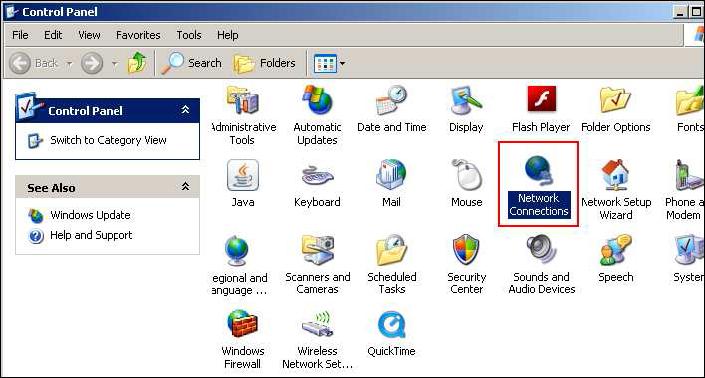
Task: Collapse the Control Panel task pane
Action: tap(185, 110)
